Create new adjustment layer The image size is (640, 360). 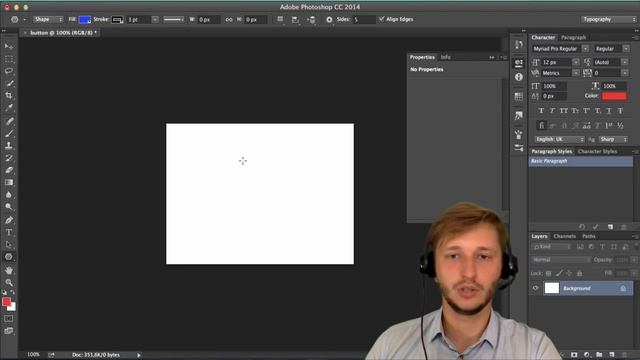click(587, 355)
